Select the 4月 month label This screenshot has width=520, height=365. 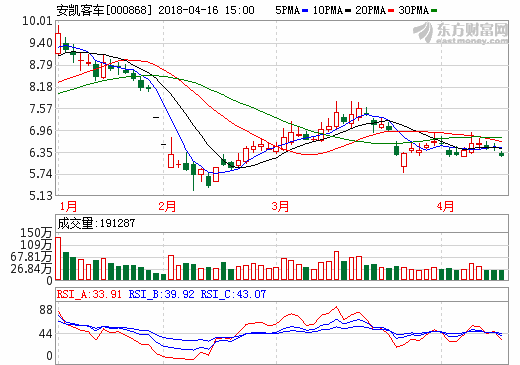[x=445, y=206]
